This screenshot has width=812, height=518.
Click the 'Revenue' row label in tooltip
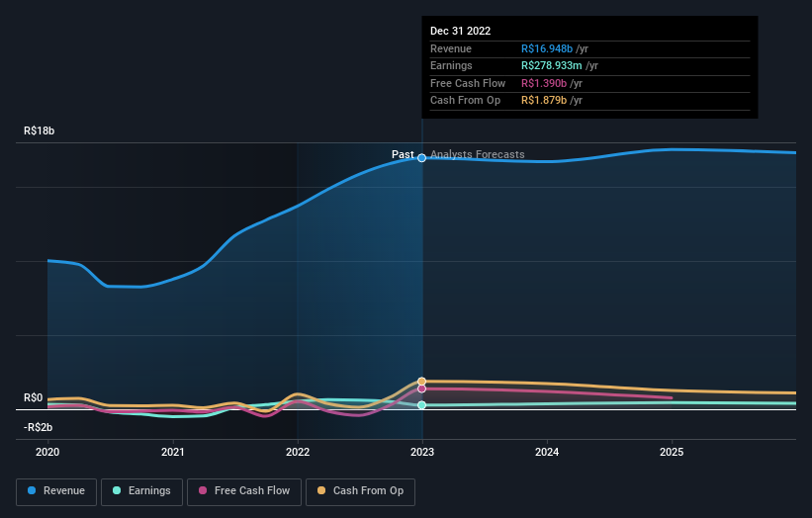[x=451, y=48]
